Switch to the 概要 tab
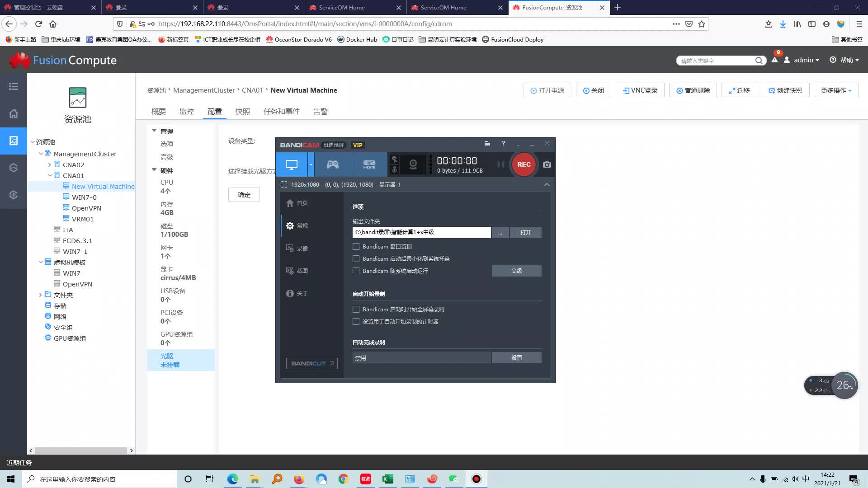Viewport: 868px width, 488px height. point(159,112)
